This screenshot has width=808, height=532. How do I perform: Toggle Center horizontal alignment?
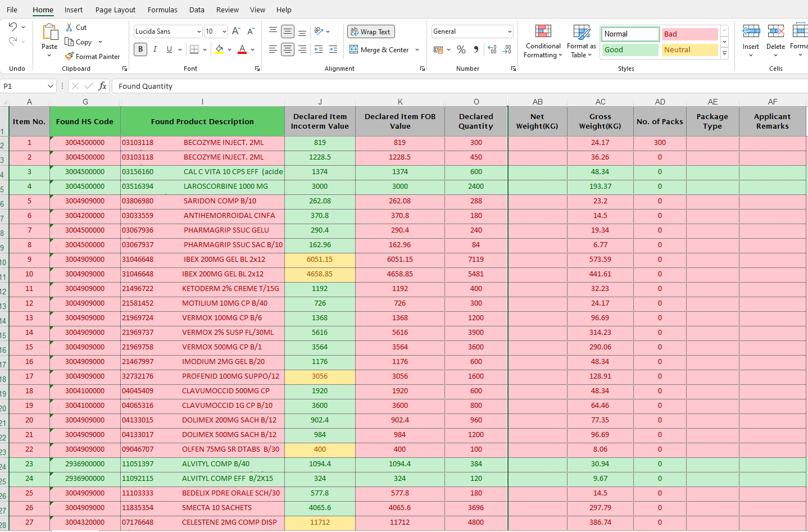pos(288,49)
